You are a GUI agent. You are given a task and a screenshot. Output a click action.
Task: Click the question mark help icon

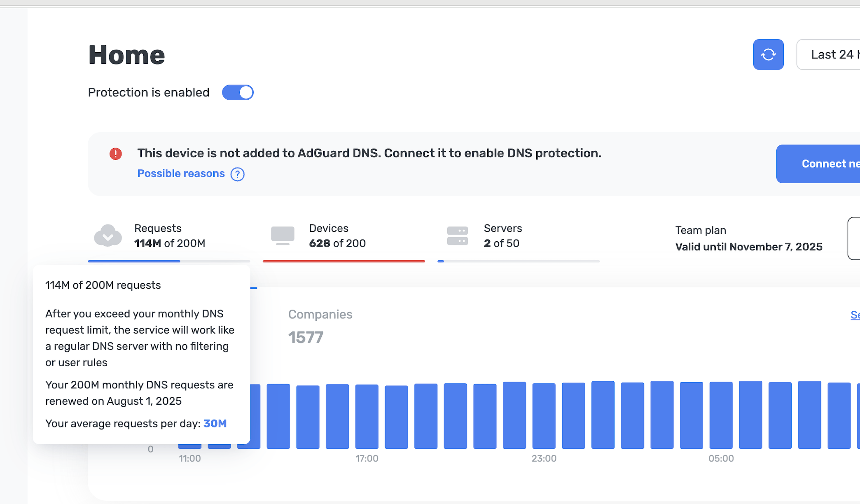[237, 174]
